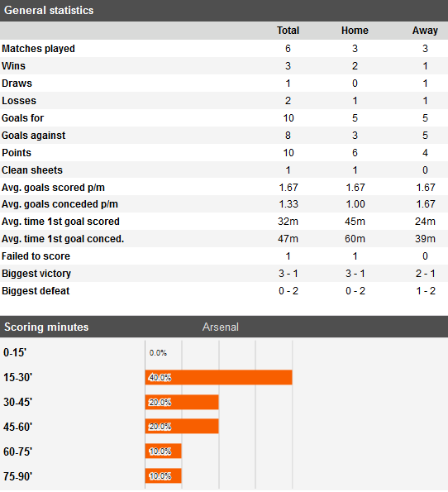This screenshot has height=492, width=448.
Task: Click Avg. time 1st goal conced. label
Action: 63,239
